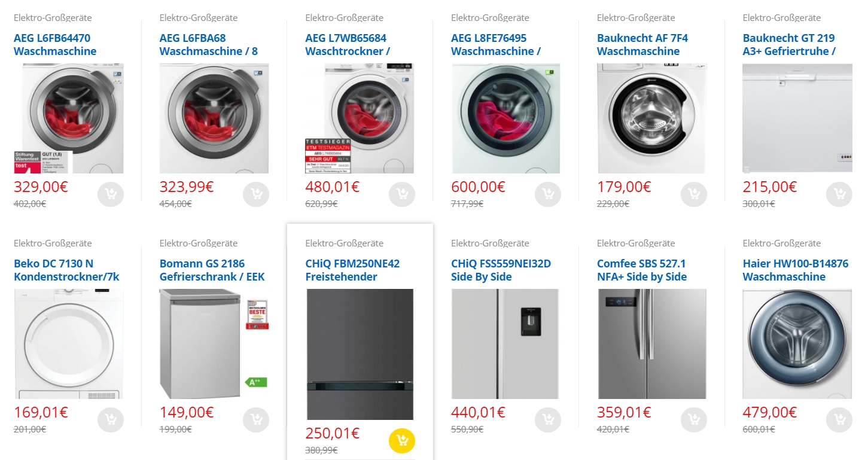
Task: Click Elektro-Großgeräte category above Beko DC 7130
Action: 53,243
